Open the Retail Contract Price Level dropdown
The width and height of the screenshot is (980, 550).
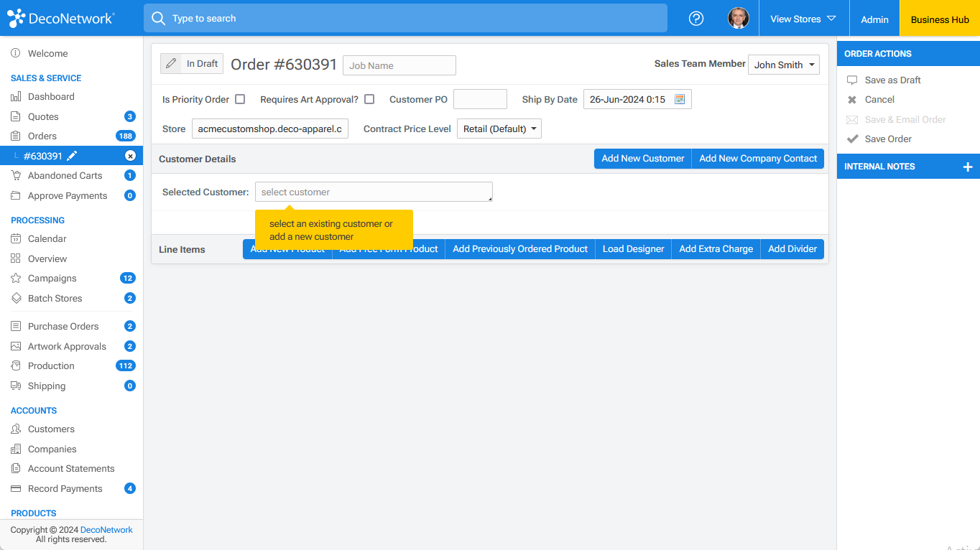pos(499,129)
